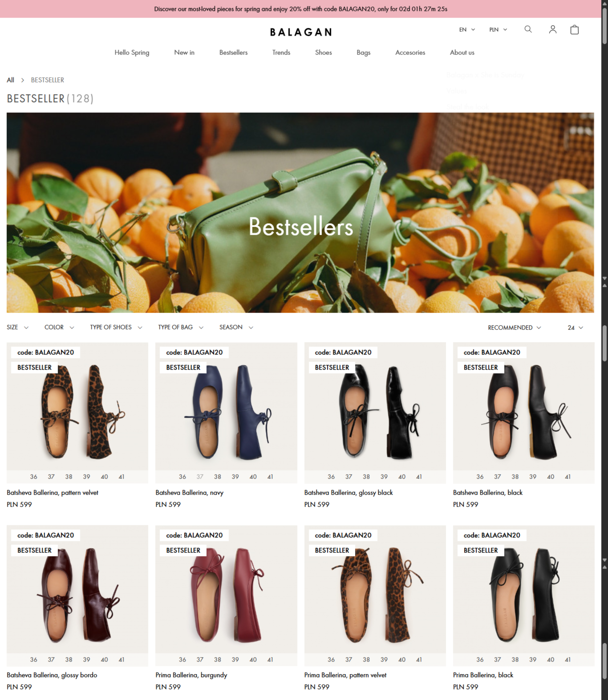Image resolution: width=608 pixels, height=700 pixels.
Task: Click the Batsheva glossy bordo shoe image
Action: [77, 595]
